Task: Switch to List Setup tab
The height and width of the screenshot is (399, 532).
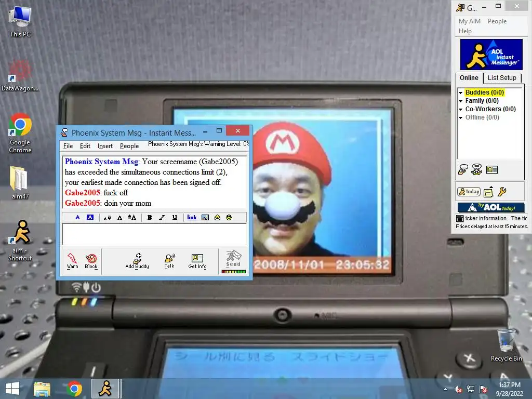Action: point(502,78)
